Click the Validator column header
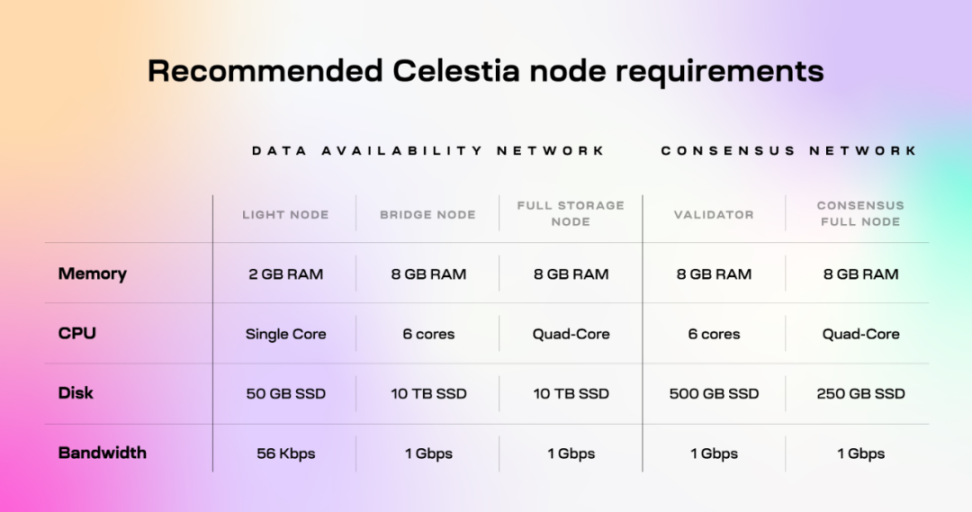The image size is (972, 512). click(x=713, y=214)
